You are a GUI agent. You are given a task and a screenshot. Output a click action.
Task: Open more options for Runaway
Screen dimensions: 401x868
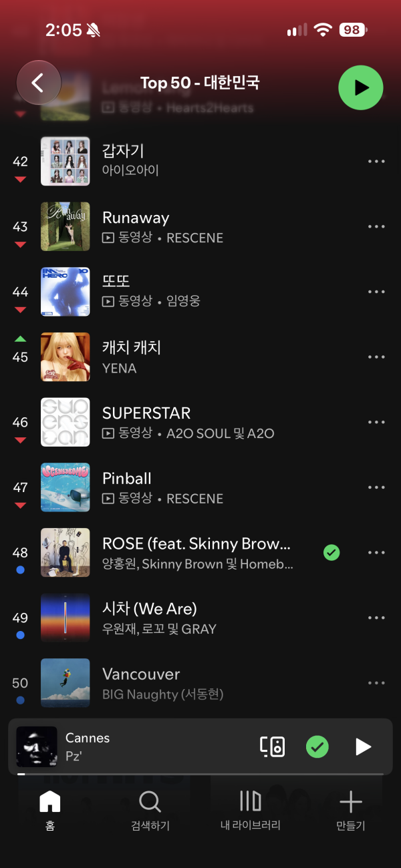tap(376, 226)
